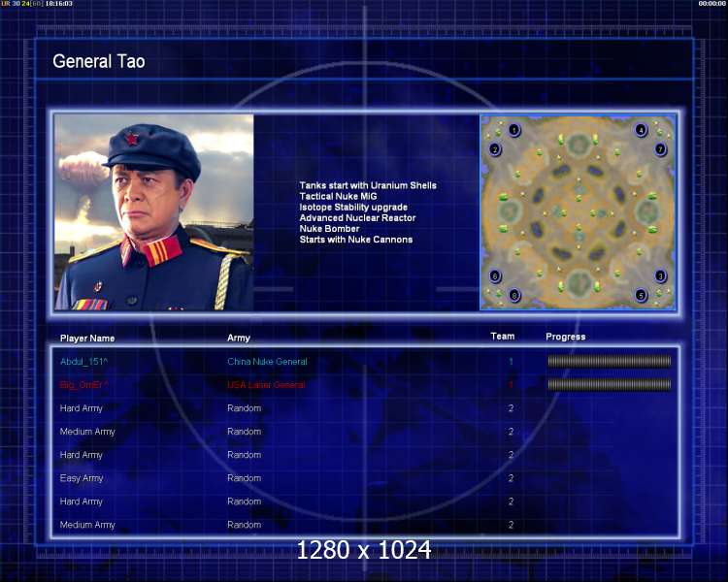The image size is (728, 582).
Task: Select start position 8 on the minimap
Action: click(x=513, y=295)
